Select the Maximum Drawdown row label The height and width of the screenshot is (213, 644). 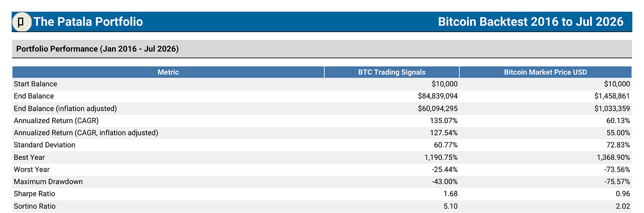click(48, 182)
